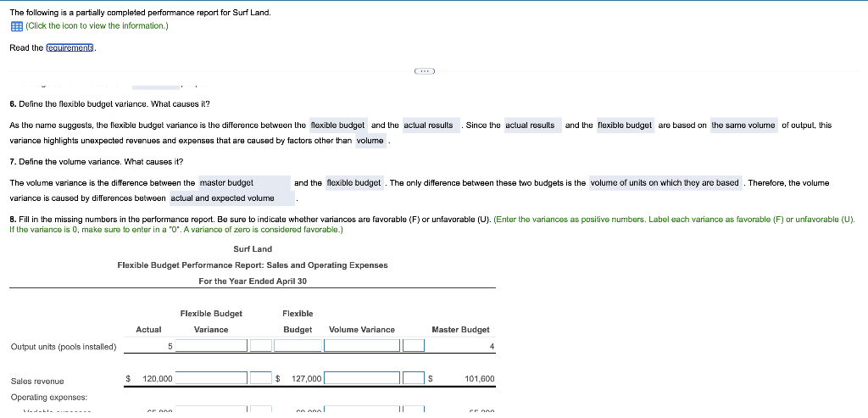Open the 'master budget' dropdown in question 7
The width and height of the screenshot is (868, 418).
[x=245, y=183]
